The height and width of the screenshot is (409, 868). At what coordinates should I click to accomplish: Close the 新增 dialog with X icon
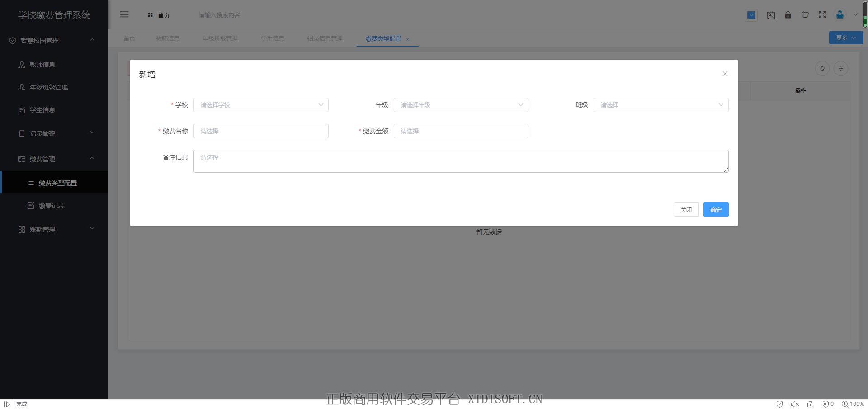pyautogui.click(x=725, y=74)
